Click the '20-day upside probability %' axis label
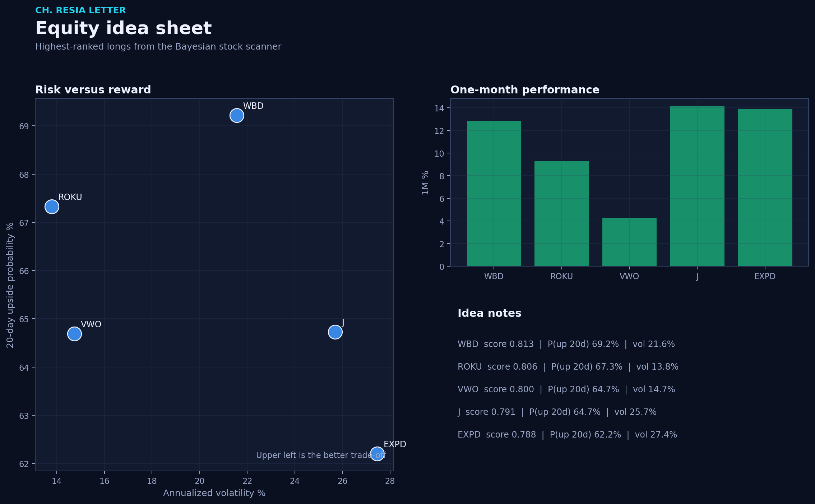Image resolution: width=815 pixels, height=504 pixels. tap(10, 285)
